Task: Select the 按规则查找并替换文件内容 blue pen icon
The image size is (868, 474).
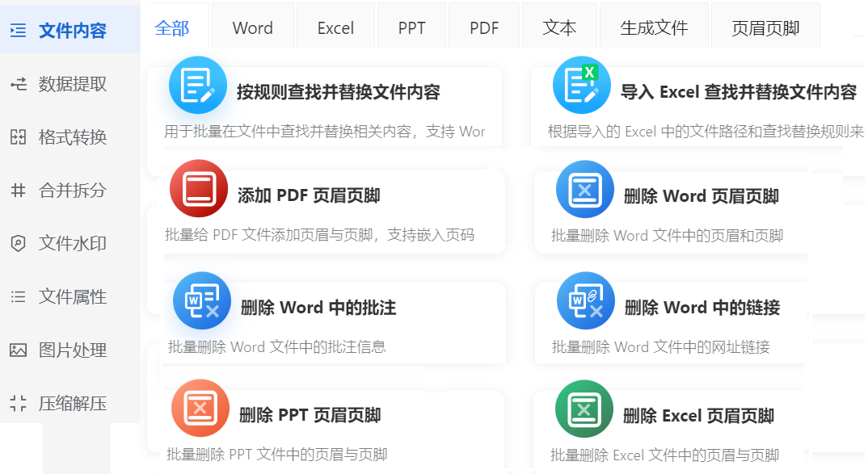Action: (x=198, y=85)
